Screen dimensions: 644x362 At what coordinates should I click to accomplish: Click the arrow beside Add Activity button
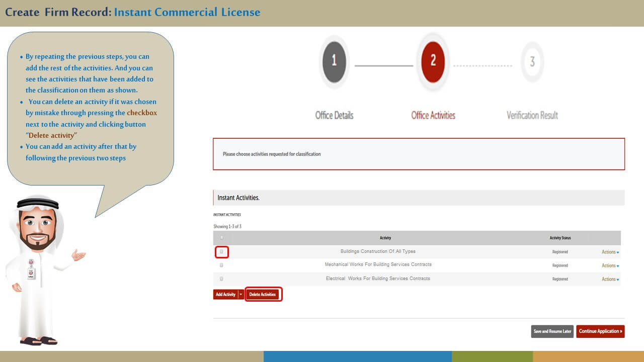point(241,295)
